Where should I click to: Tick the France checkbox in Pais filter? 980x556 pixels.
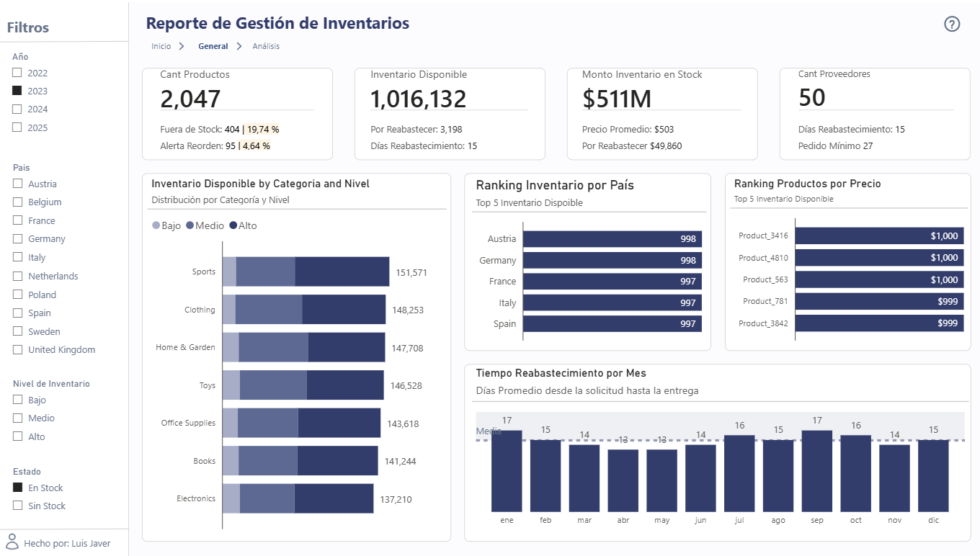[x=18, y=220]
